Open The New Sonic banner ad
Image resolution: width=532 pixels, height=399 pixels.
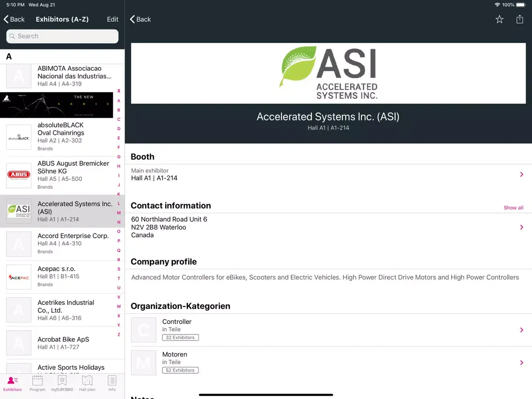(56, 105)
